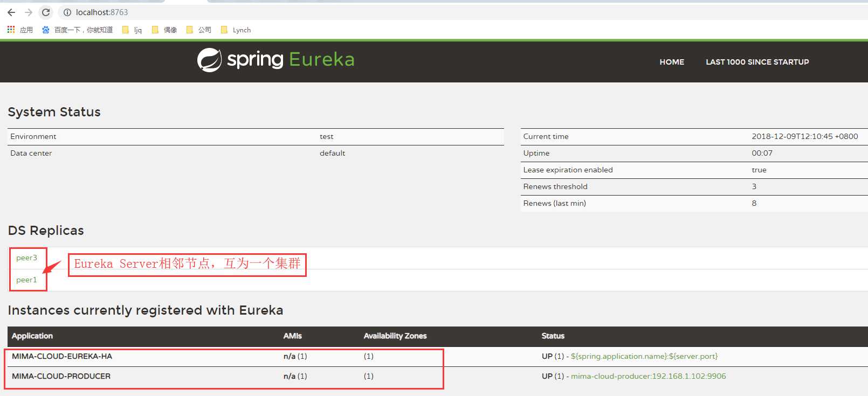The height and width of the screenshot is (396, 868).
Task: Select the MIMA-CLOUD-PRODUCER application cell
Action: coord(61,376)
